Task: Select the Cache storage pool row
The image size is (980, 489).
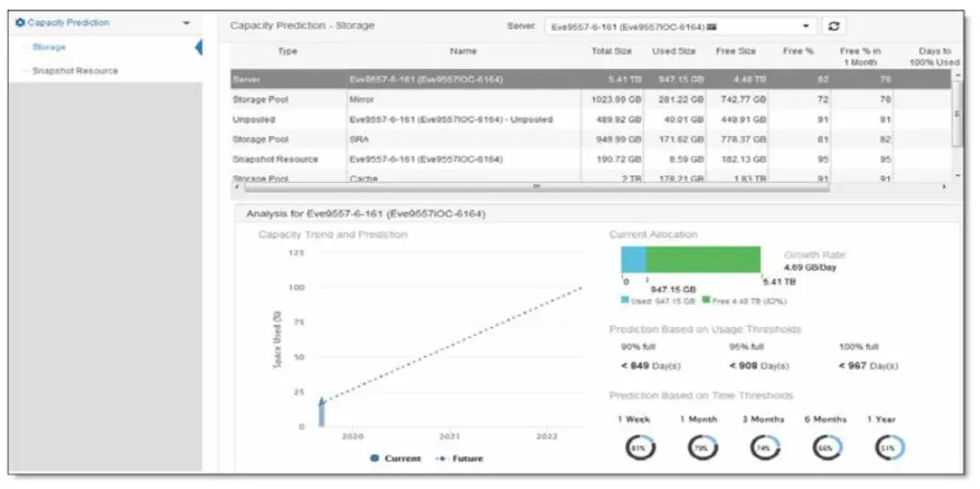Action: pos(590,178)
